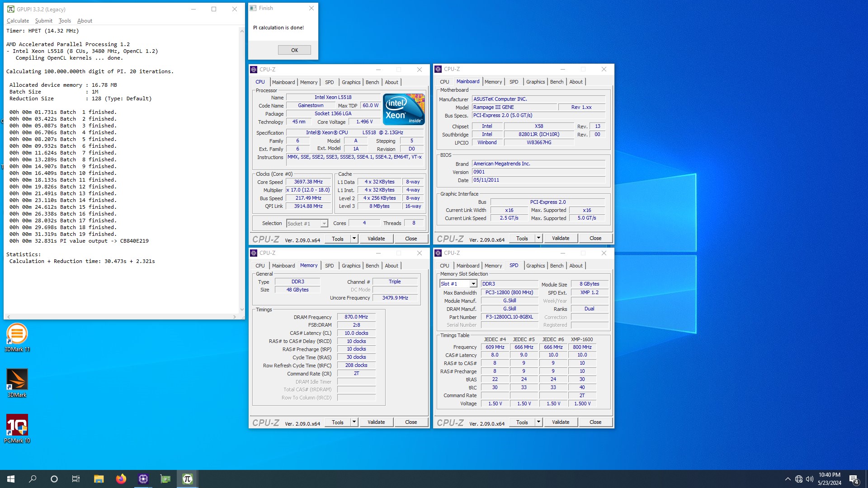Open the 3DMark 11 desktop shortcut

pyautogui.click(x=17, y=338)
